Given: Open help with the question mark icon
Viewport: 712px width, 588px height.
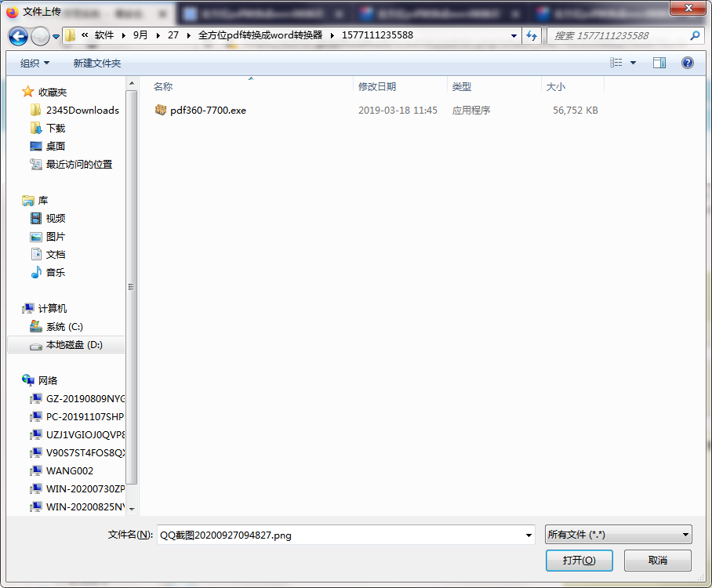Looking at the screenshot, I should (x=688, y=63).
